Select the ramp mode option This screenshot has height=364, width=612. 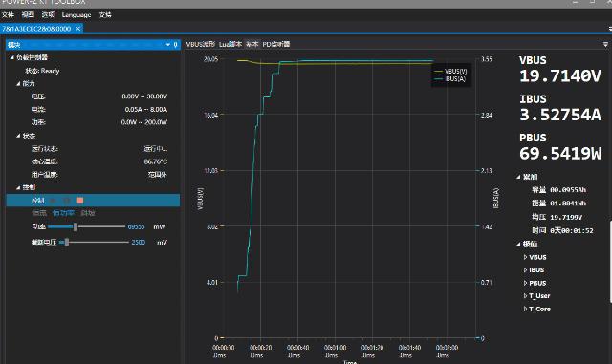88,213
